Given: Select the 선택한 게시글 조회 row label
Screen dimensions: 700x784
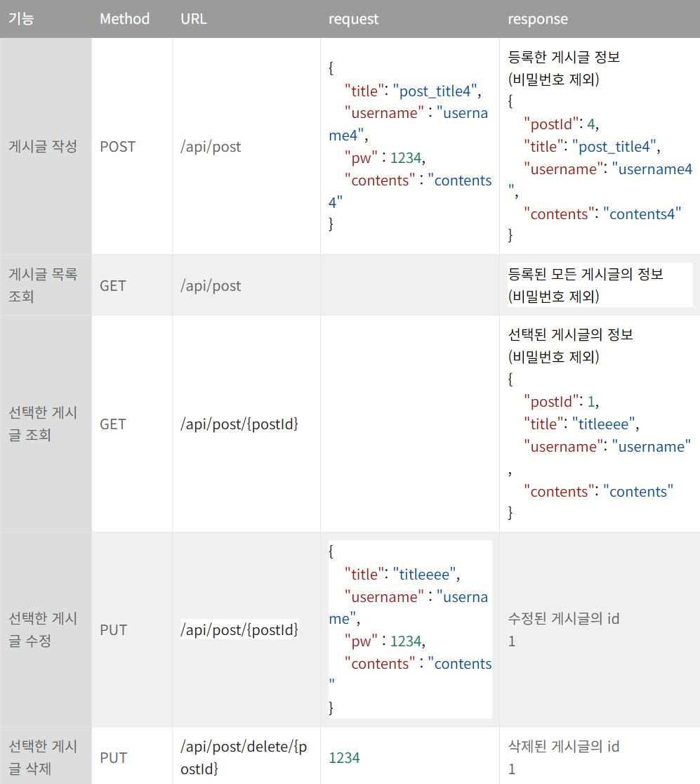Looking at the screenshot, I should (x=42, y=424).
